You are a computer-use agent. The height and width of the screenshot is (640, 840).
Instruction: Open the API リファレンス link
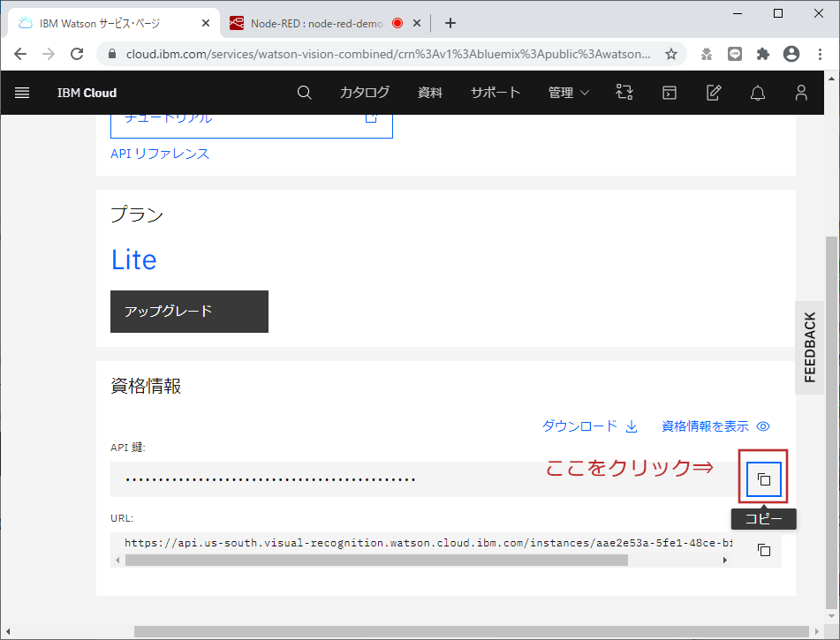pos(159,153)
